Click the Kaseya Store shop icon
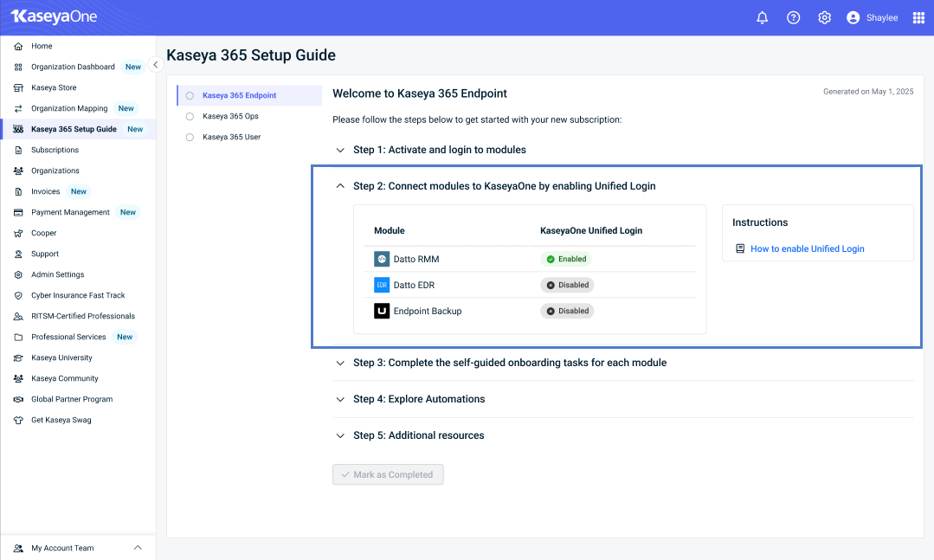 (x=18, y=88)
